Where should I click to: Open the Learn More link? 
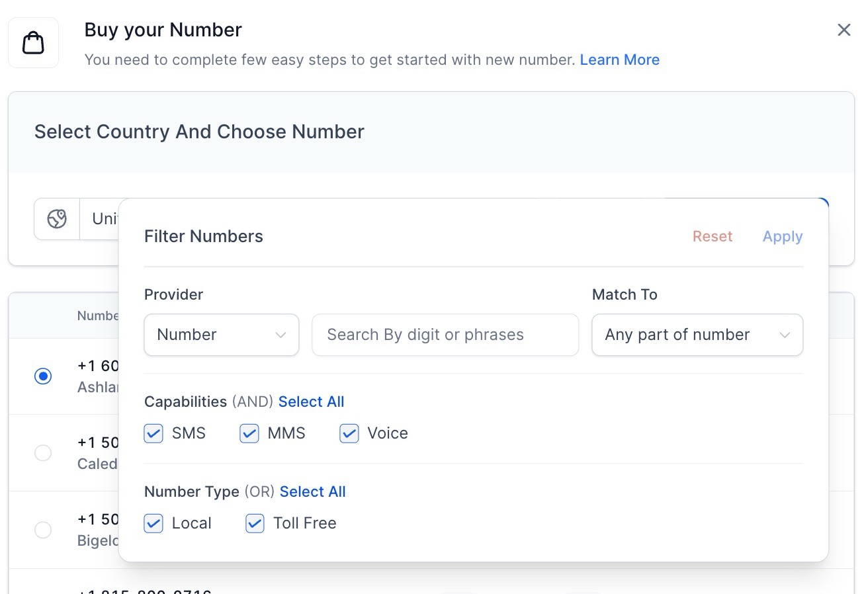pos(619,60)
